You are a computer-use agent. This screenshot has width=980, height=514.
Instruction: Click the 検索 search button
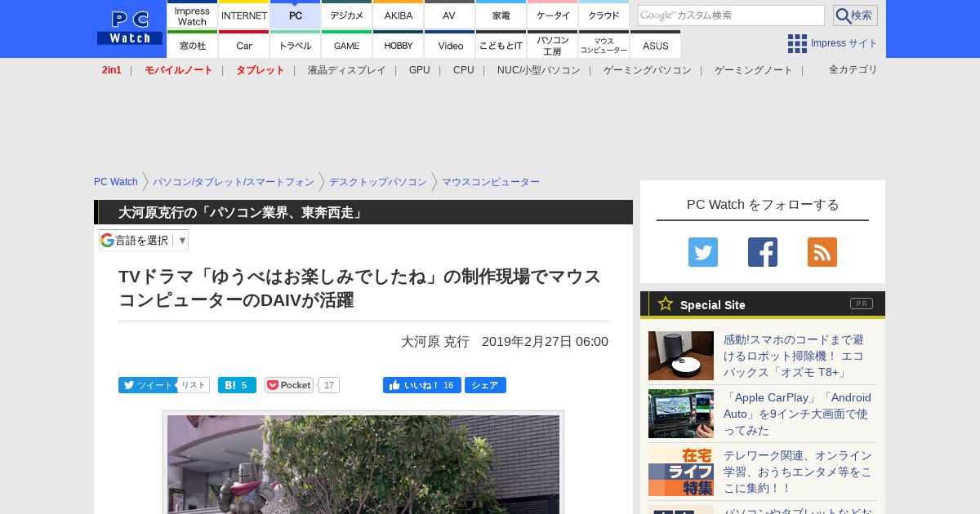(x=855, y=16)
